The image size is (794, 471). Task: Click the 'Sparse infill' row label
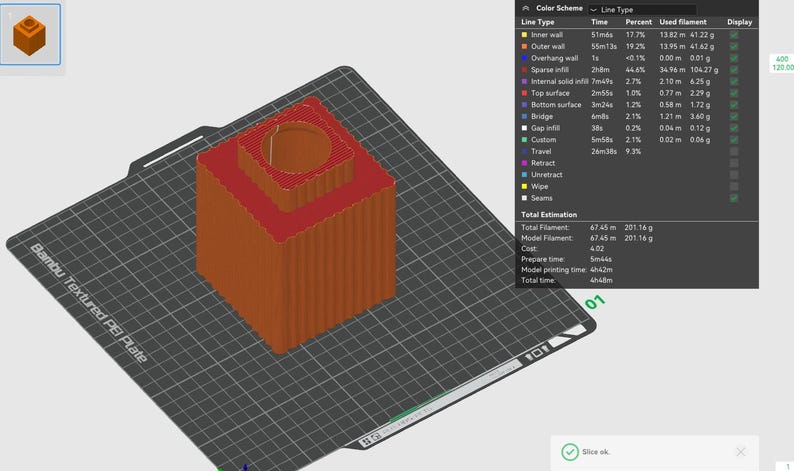tap(549, 70)
